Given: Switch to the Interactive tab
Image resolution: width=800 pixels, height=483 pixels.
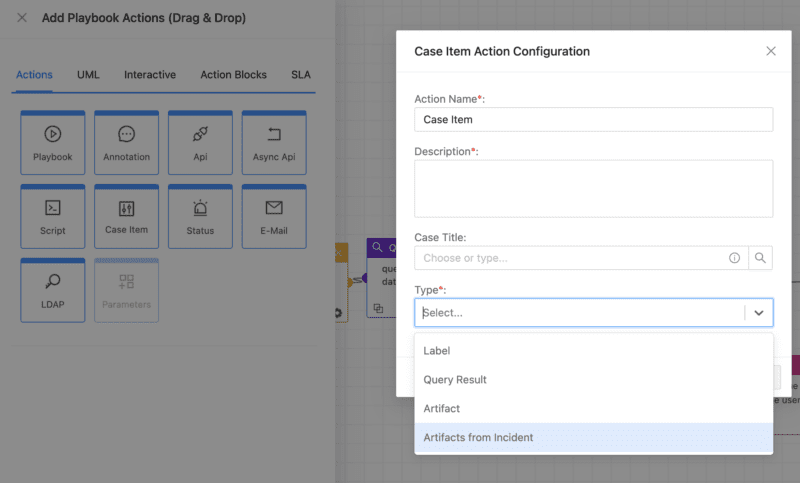Looking at the screenshot, I should pyautogui.click(x=150, y=75).
